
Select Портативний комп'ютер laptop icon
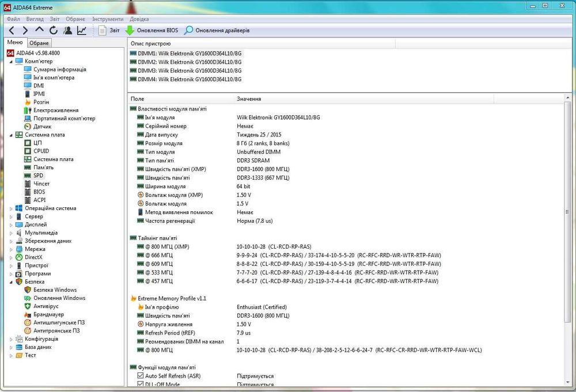coord(28,118)
